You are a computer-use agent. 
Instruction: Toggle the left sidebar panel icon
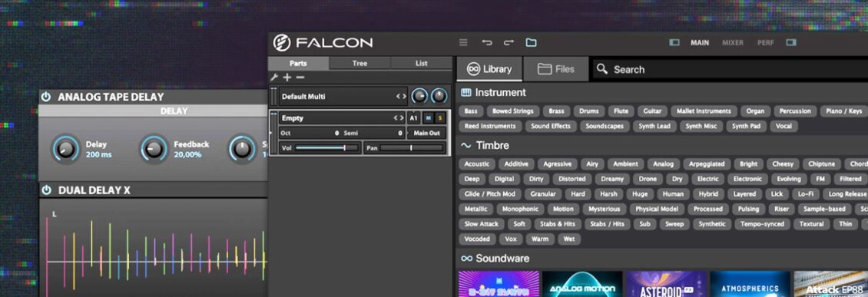point(674,42)
